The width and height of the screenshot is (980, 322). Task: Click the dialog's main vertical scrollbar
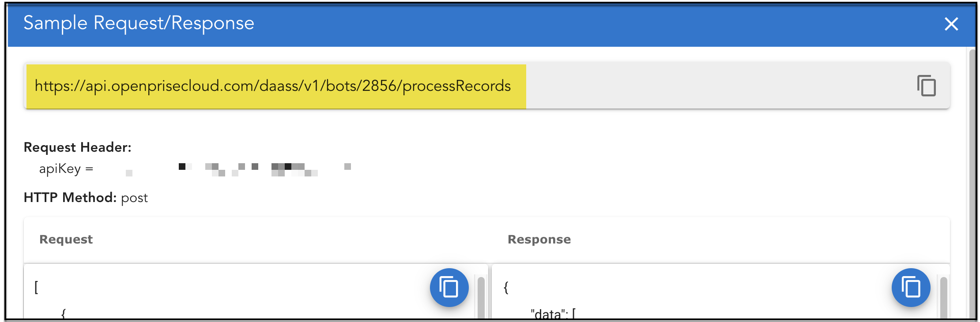(972, 176)
